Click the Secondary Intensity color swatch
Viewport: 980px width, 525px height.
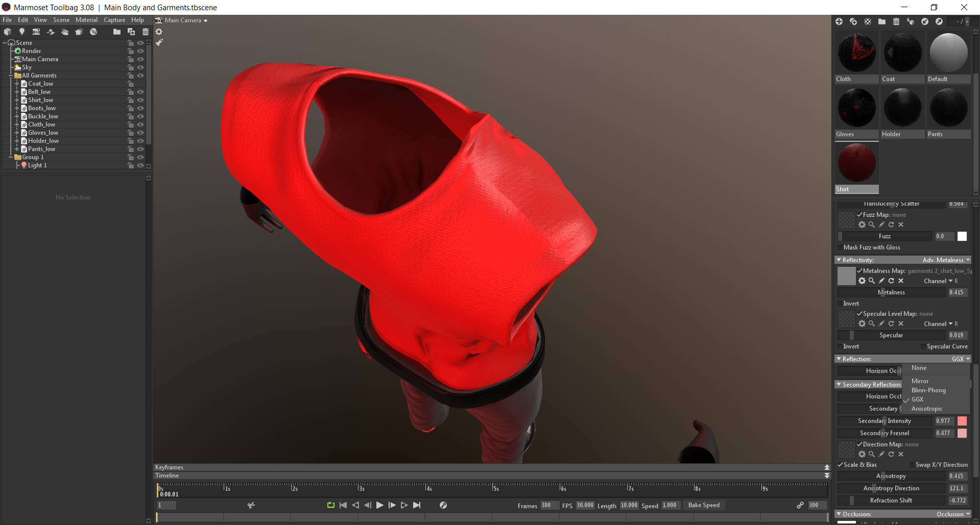tap(962, 421)
